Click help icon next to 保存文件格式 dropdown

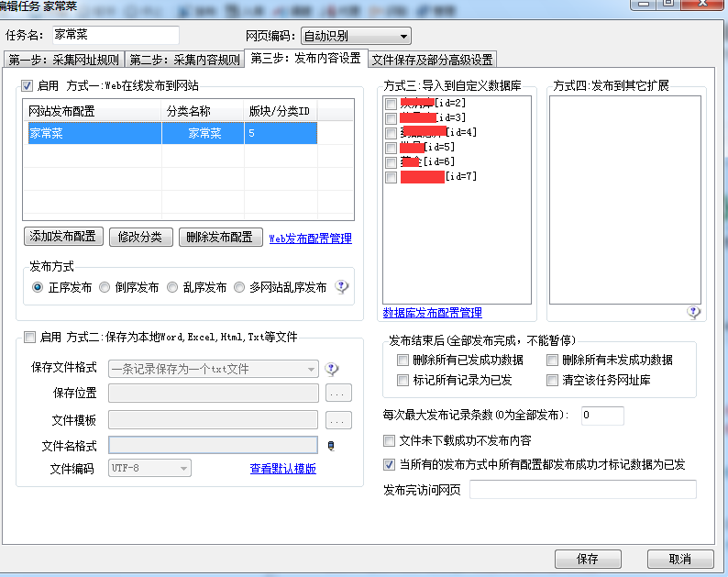tap(332, 369)
